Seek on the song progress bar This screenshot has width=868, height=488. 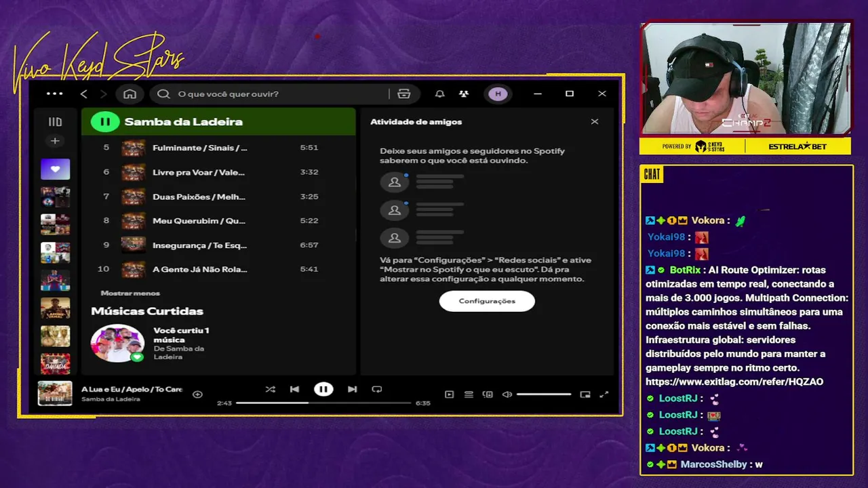coord(323,403)
